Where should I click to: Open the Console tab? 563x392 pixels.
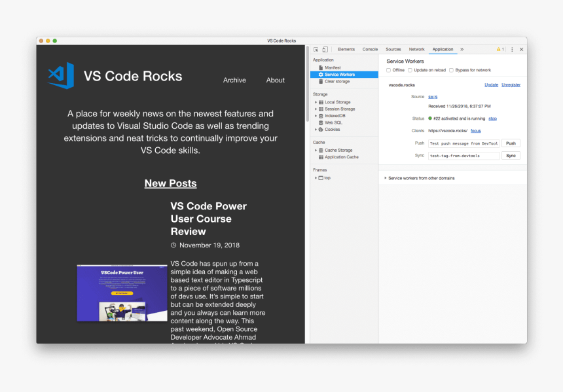pos(370,49)
